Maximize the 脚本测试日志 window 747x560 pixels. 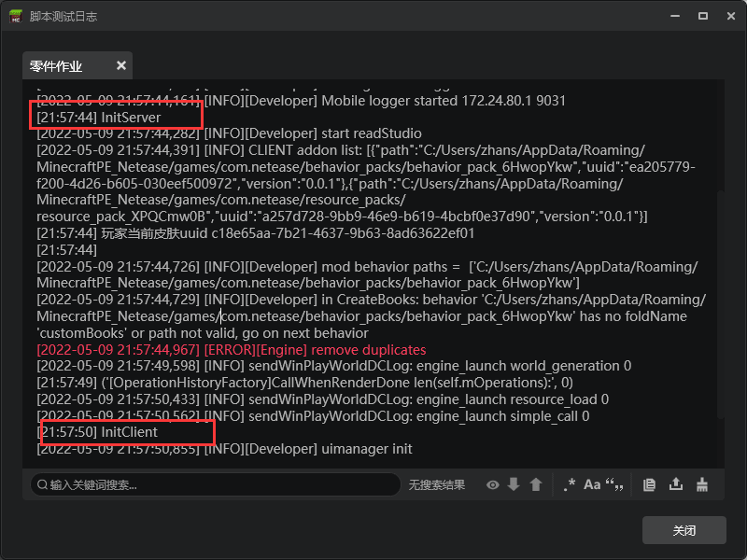[x=703, y=16]
